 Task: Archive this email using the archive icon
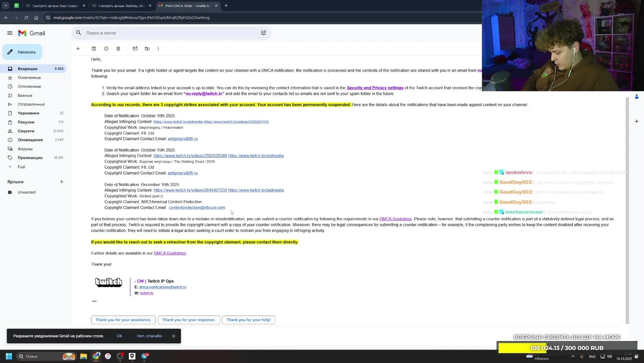pyautogui.click(x=94, y=48)
